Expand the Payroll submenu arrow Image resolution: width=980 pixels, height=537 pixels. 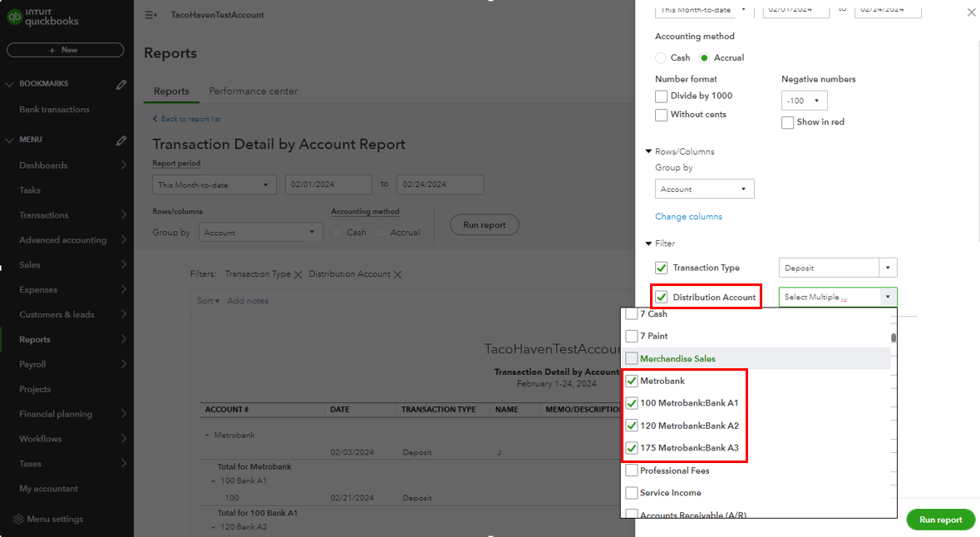(x=123, y=364)
